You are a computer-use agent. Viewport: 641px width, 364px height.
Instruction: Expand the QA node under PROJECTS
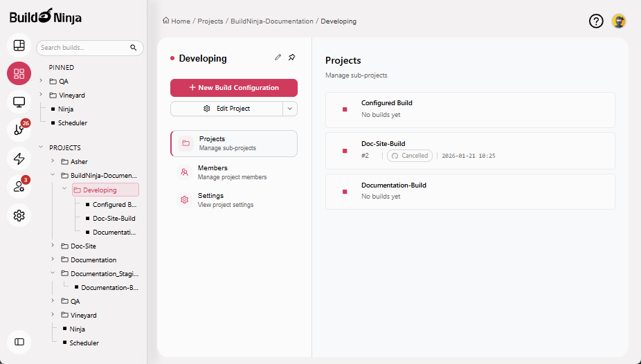coord(53,300)
